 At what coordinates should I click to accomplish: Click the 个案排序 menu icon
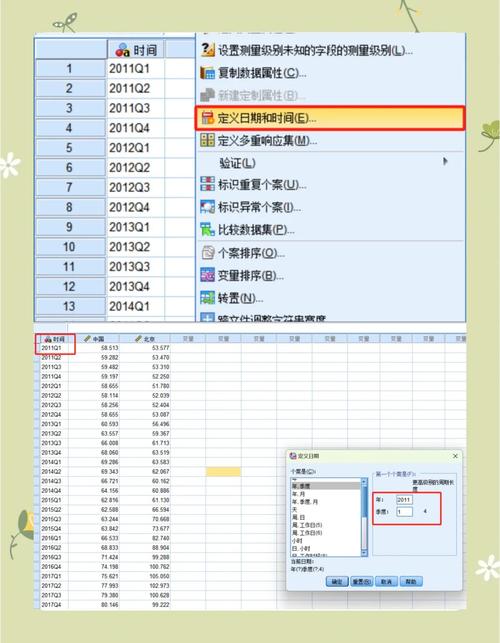[208, 253]
